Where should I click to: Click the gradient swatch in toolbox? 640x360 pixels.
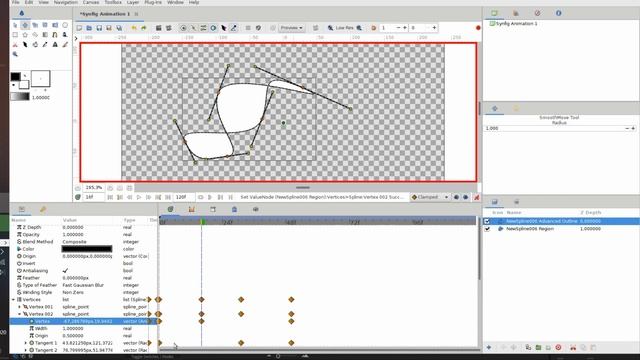(20, 97)
